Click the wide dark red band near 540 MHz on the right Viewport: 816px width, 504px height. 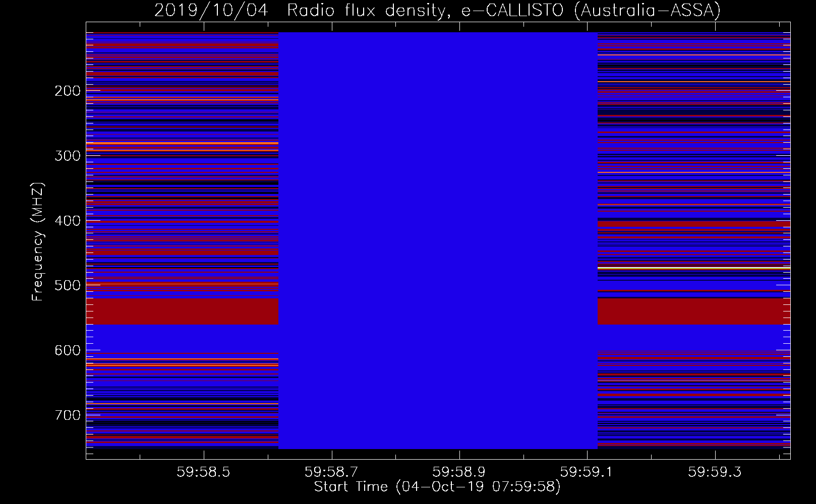tap(694, 311)
